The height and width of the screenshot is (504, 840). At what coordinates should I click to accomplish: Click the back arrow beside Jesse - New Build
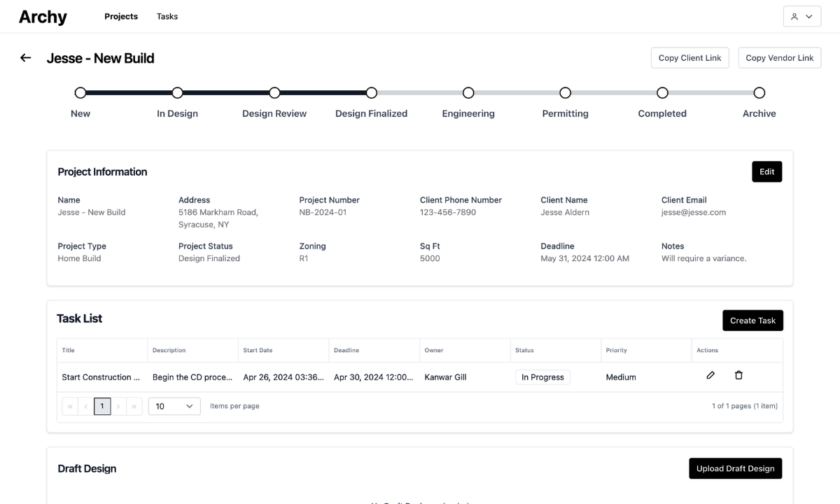[x=26, y=58]
